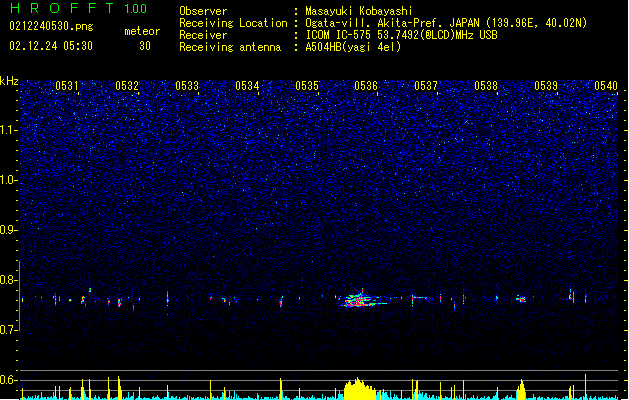The width and height of the screenshot is (629, 400).
Task: Click the 'Observer' field label
Action: click(203, 11)
